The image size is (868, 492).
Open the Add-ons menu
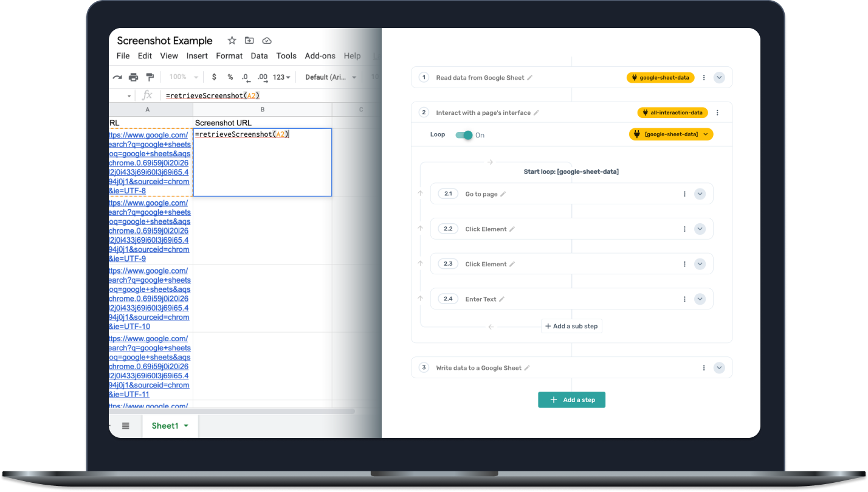point(320,56)
